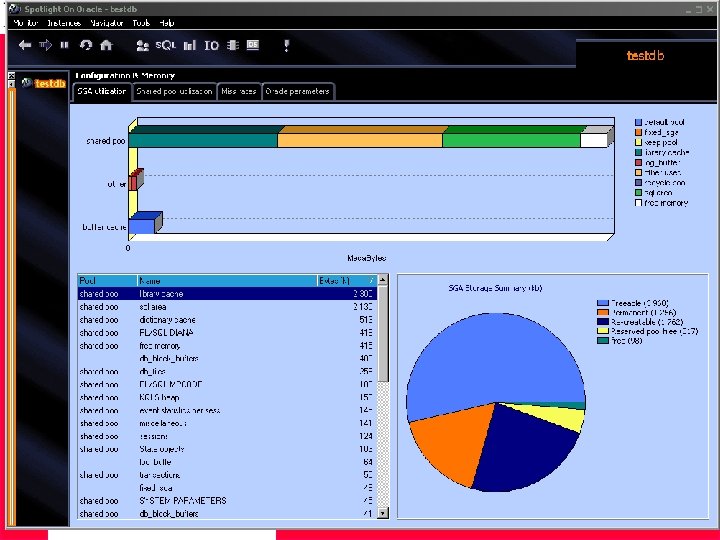720x540 pixels.
Task: Open the IO toolbar icon
Action: [211, 45]
